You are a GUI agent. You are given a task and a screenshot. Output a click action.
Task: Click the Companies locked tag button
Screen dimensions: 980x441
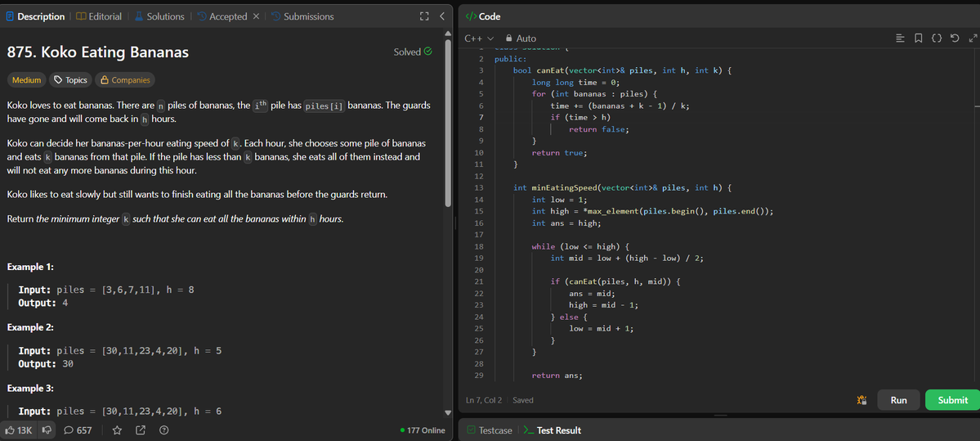point(125,80)
